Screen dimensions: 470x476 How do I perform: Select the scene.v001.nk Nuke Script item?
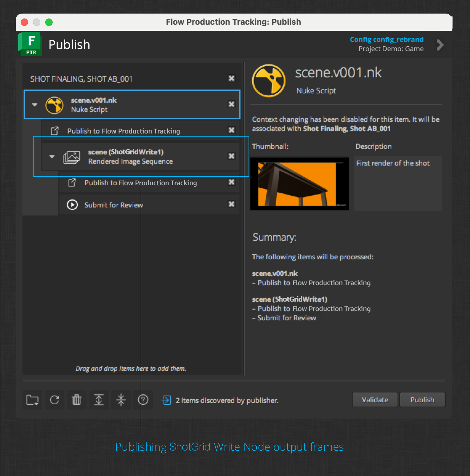pyautogui.click(x=132, y=105)
